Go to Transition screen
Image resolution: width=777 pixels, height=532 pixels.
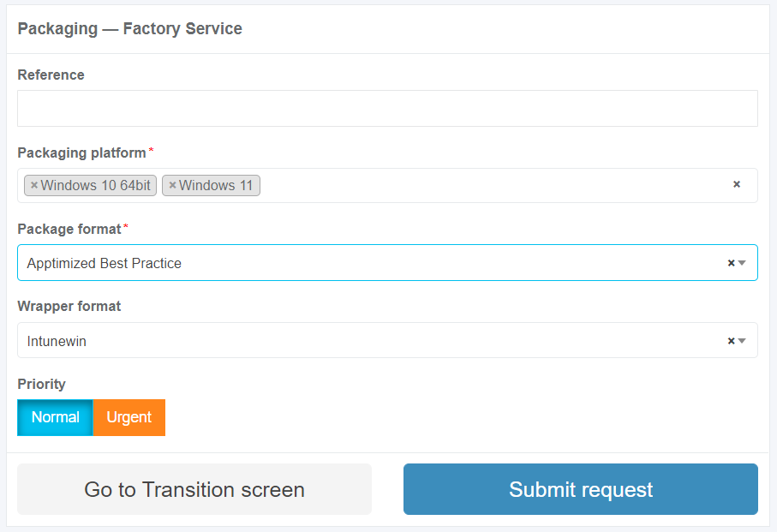[194, 489]
